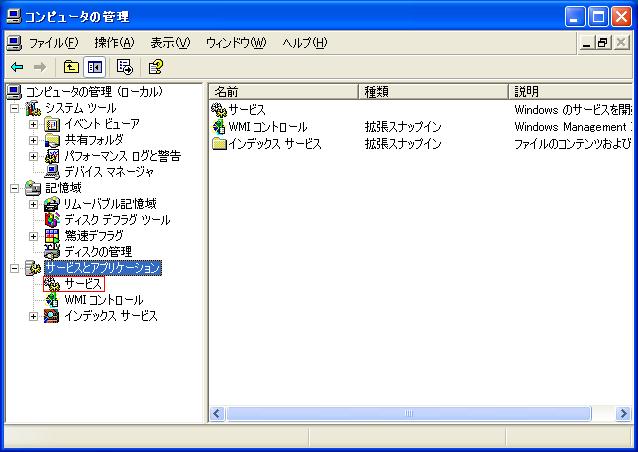Screen dimensions: 638x452
Task: Open the ファイル(F) menu
Action: point(53,43)
